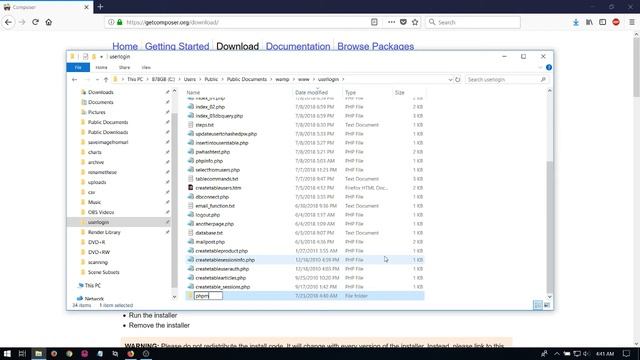Screen dimensions: 640x360
Task: Refresh the userlogin folder listing
Action: (x=458, y=80)
